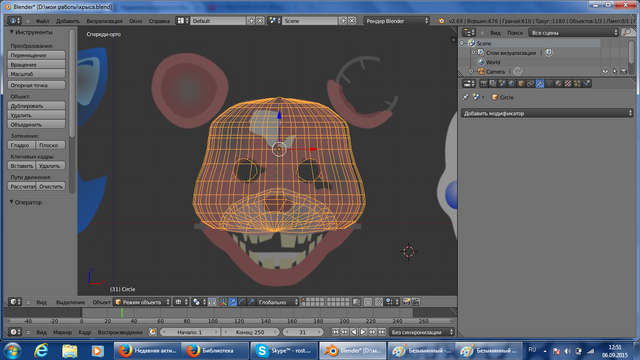Open the Material properties tab

[x=558, y=84]
